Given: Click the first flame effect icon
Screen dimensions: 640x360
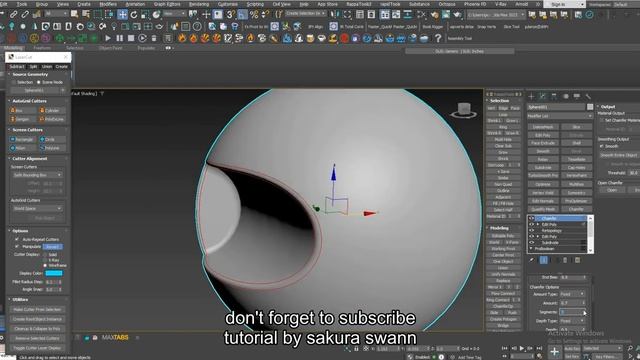Looking at the screenshot, I should (x=182, y=38).
